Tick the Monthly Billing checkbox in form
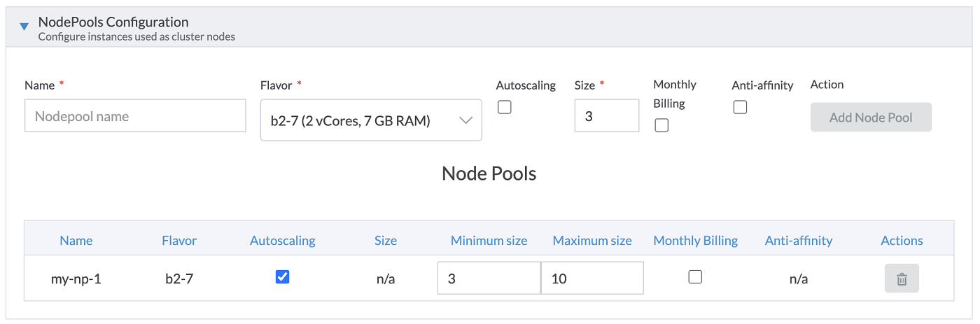This screenshot has width=980, height=324. tap(661, 125)
